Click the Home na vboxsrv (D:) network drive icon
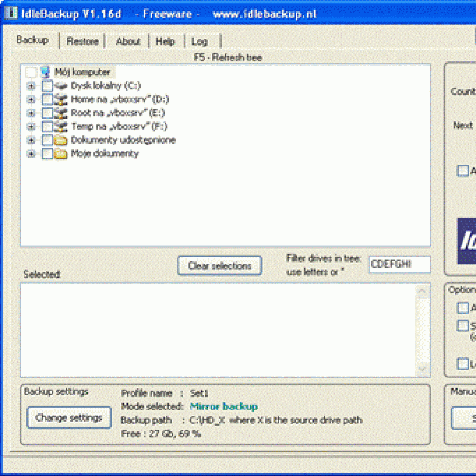 (x=61, y=99)
